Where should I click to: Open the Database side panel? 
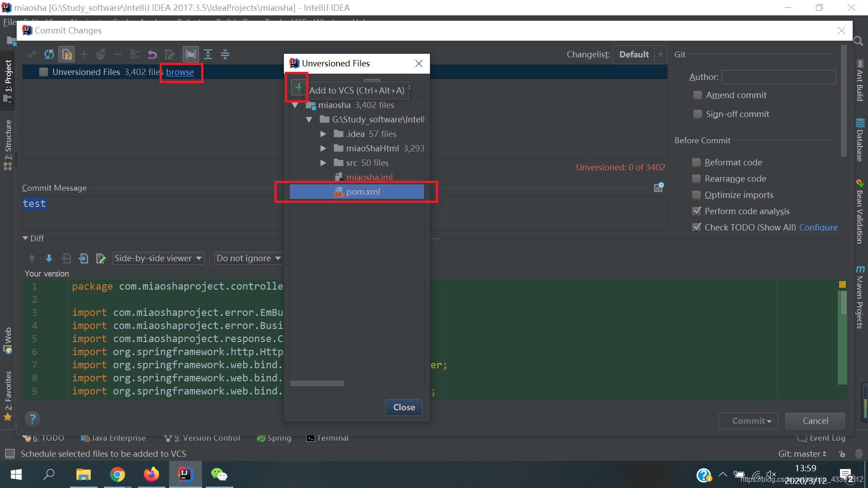860,140
